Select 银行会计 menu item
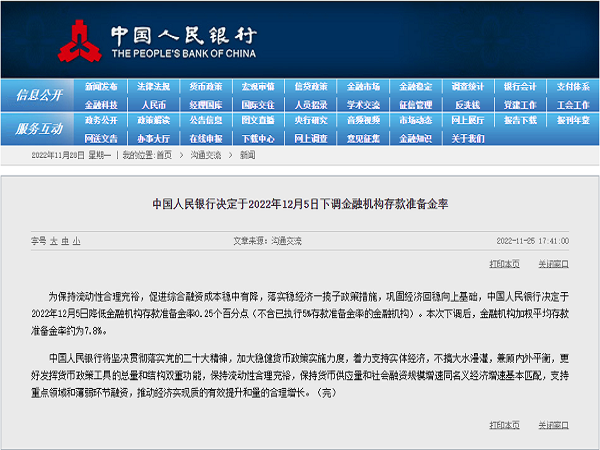Image resolution: width=600 pixels, height=450 pixels. pos(520,87)
